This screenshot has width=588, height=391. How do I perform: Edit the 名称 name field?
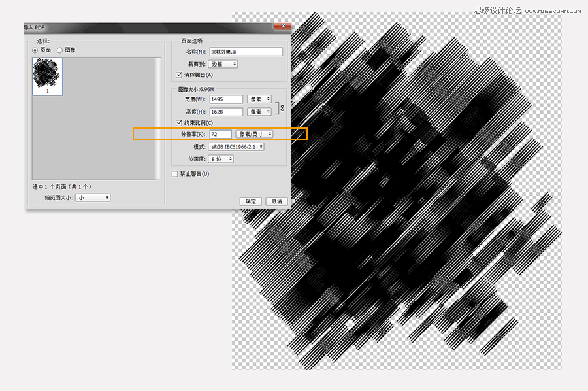click(246, 52)
